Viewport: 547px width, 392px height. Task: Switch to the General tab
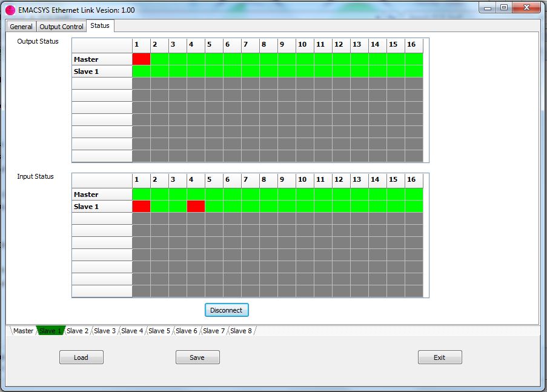coord(21,27)
